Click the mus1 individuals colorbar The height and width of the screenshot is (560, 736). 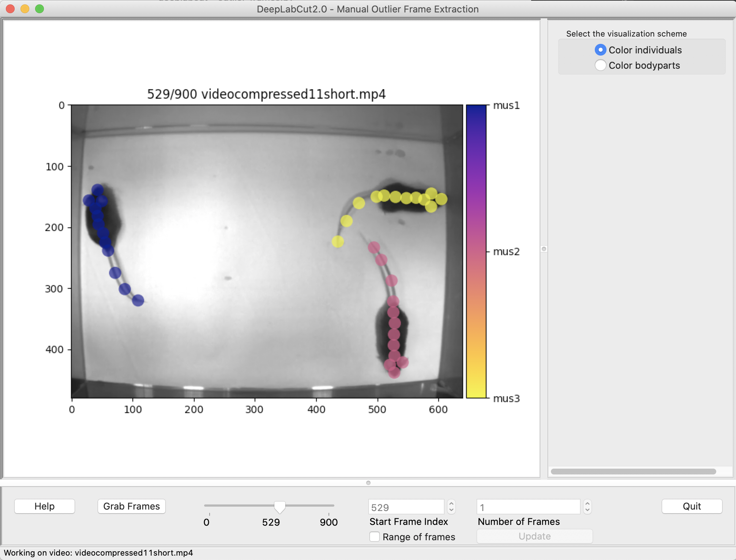(476, 251)
